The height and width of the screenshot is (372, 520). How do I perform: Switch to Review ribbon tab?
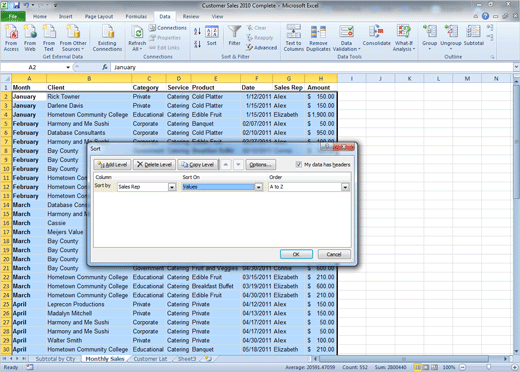[x=191, y=16]
